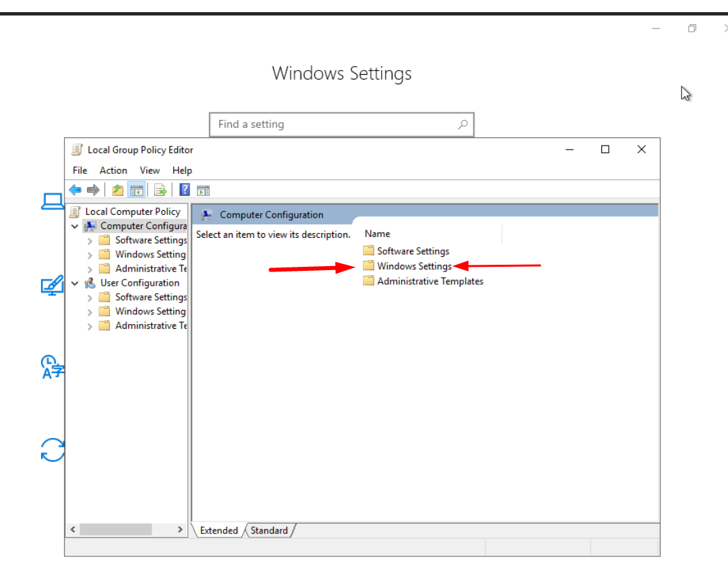Viewport: 728px width, 574px height.
Task: Select Windows Settings folder in right pane
Action: point(414,266)
